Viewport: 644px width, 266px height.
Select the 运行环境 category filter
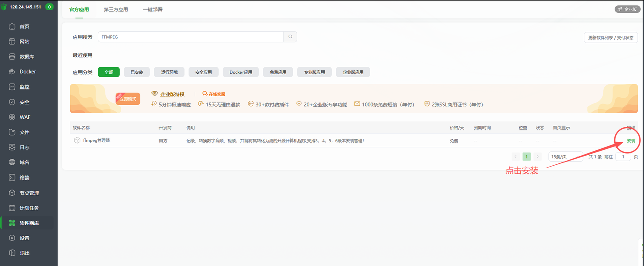(169, 72)
